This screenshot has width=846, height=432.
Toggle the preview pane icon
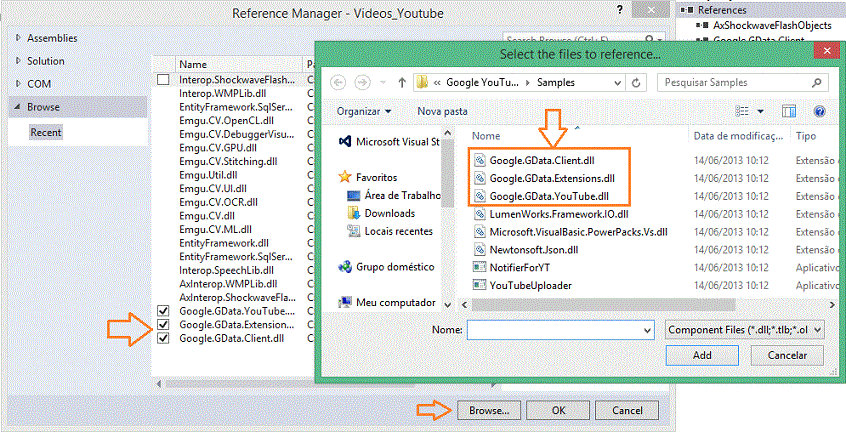[789, 111]
